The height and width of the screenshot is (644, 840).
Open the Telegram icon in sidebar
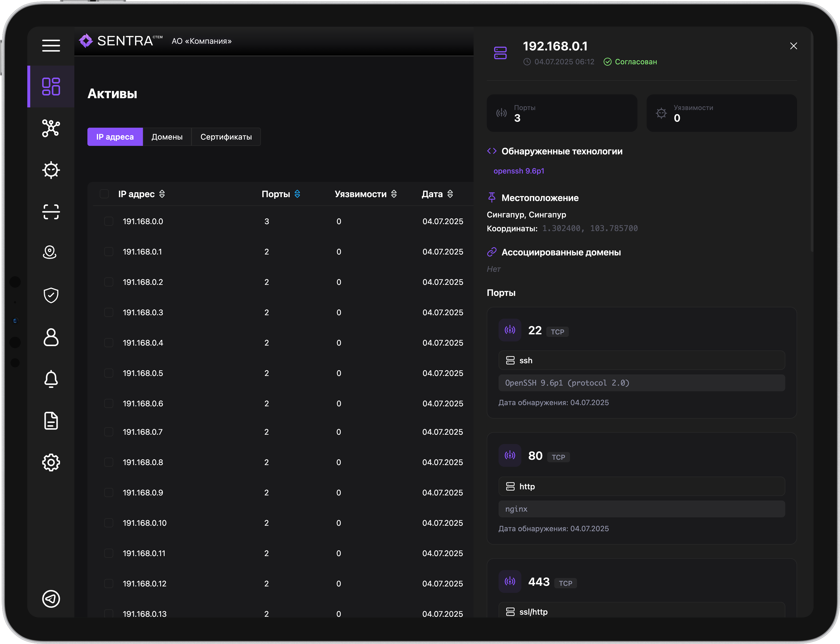tap(51, 599)
